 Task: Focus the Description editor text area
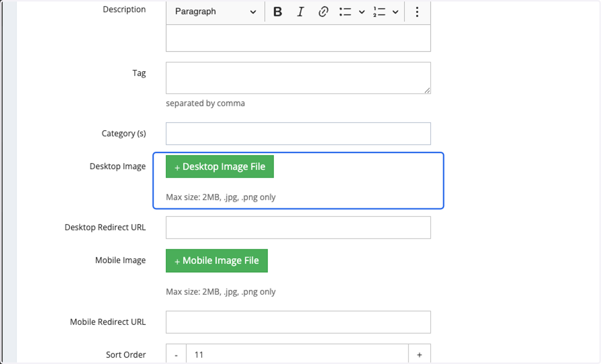click(x=298, y=38)
